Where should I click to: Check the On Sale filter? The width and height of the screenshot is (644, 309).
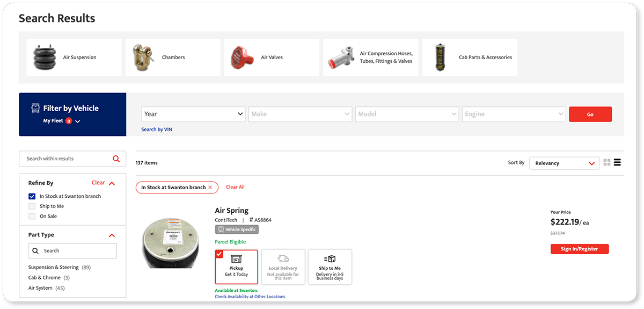click(32, 216)
